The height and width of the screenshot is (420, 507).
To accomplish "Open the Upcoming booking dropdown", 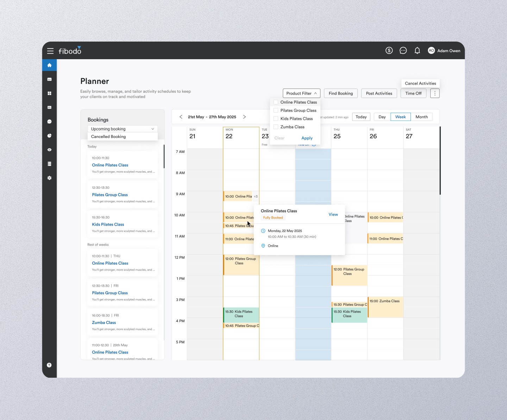I will [123, 129].
